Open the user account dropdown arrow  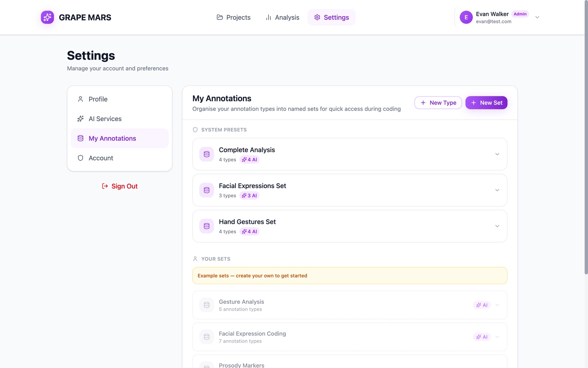(537, 17)
